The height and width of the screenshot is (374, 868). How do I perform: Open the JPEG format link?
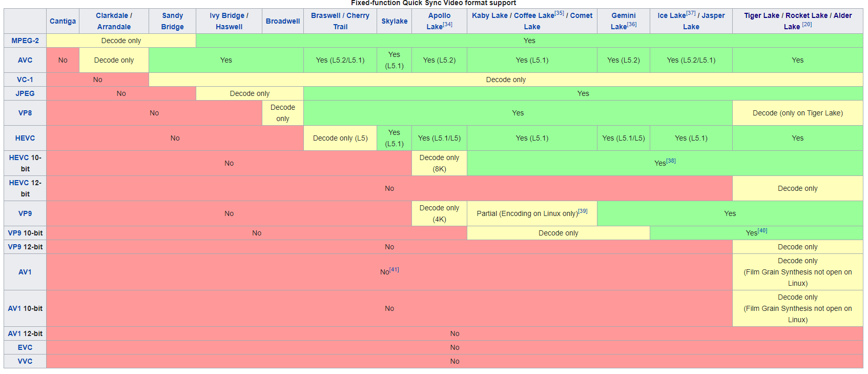pos(25,93)
